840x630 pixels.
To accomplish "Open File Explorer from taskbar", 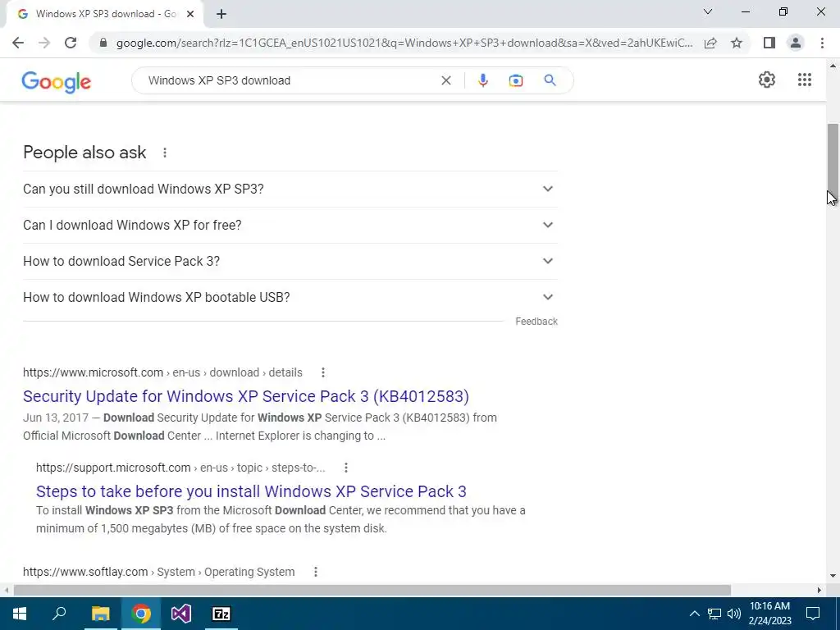I will coord(100,614).
